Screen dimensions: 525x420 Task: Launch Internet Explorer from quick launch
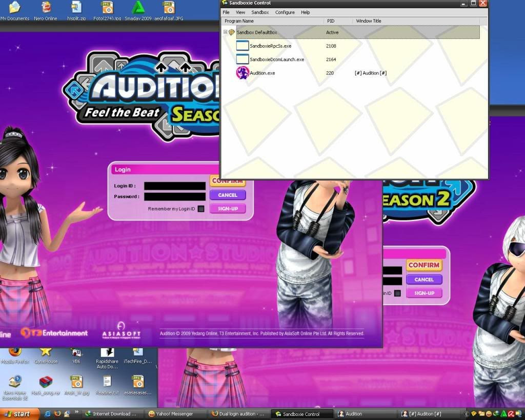(48, 414)
